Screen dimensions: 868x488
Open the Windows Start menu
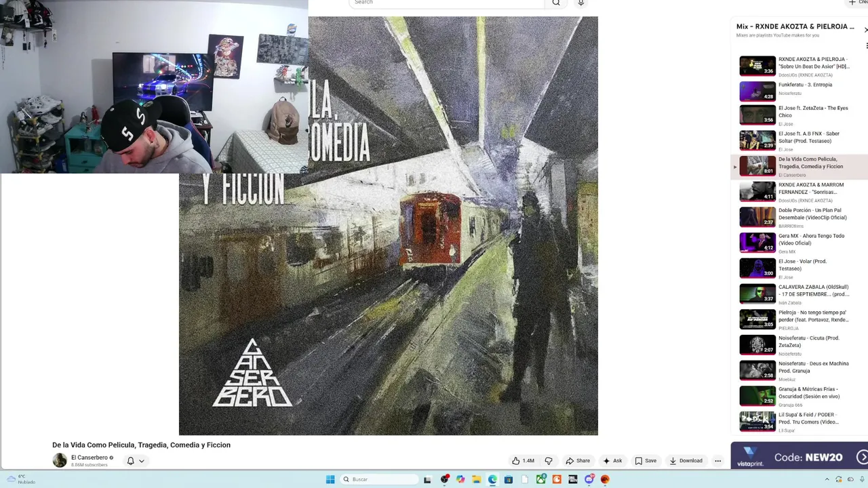point(330,479)
